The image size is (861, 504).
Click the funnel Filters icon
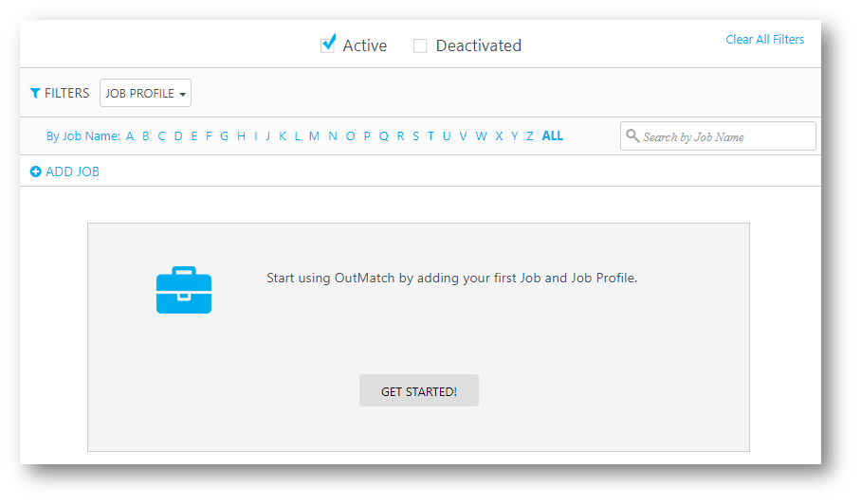[35, 93]
